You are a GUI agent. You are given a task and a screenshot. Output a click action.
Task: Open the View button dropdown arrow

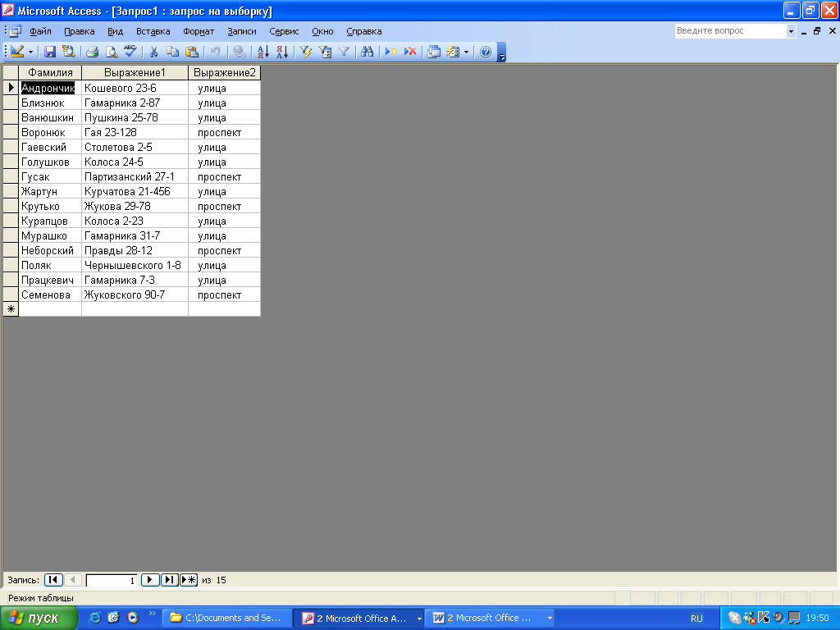point(30,52)
